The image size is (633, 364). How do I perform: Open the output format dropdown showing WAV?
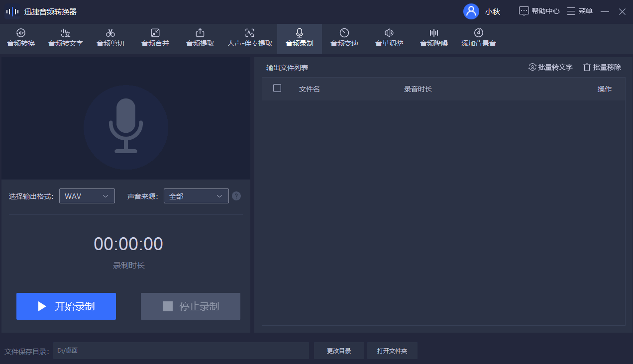pos(87,196)
